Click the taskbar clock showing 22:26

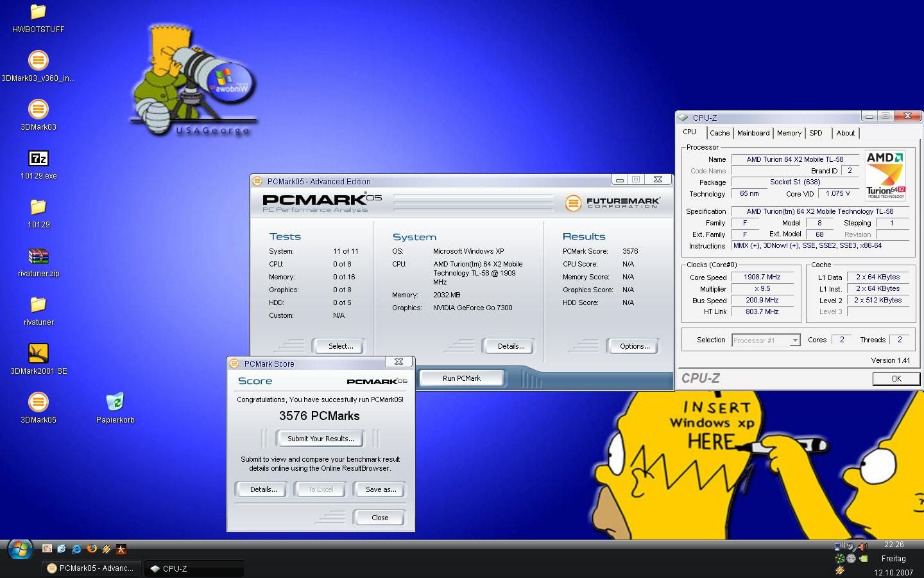point(893,545)
